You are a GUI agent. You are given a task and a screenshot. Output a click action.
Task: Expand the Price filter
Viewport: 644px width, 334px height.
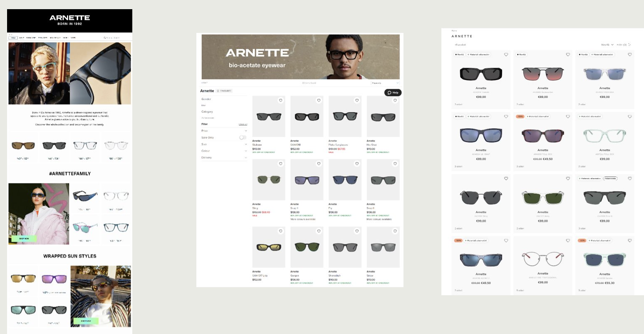click(x=224, y=131)
